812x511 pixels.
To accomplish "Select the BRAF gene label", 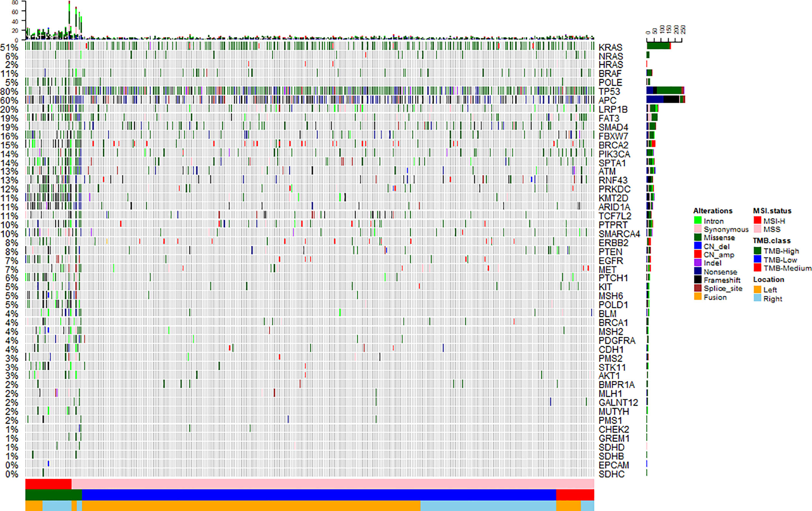I will click(610, 73).
